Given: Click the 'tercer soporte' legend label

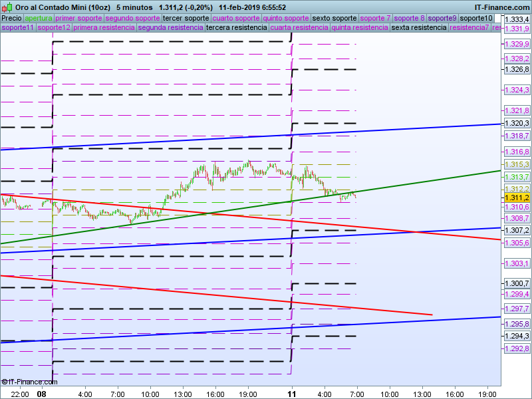Looking at the screenshot, I should point(186,18).
